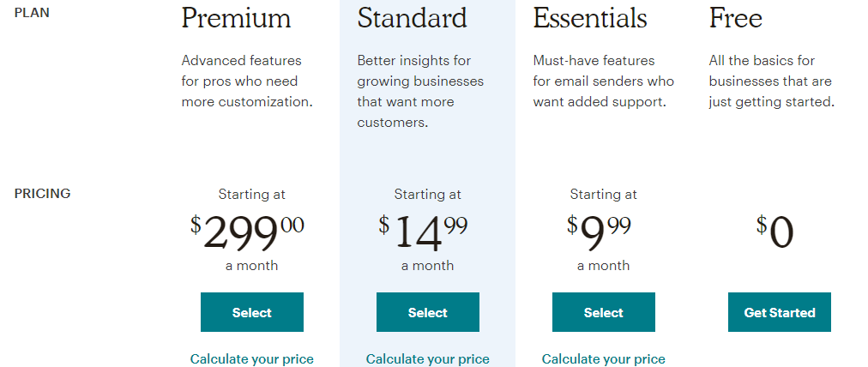The height and width of the screenshot is (367, 868).
Task: Click Get Started for Free plan
Action: point(780,312)
